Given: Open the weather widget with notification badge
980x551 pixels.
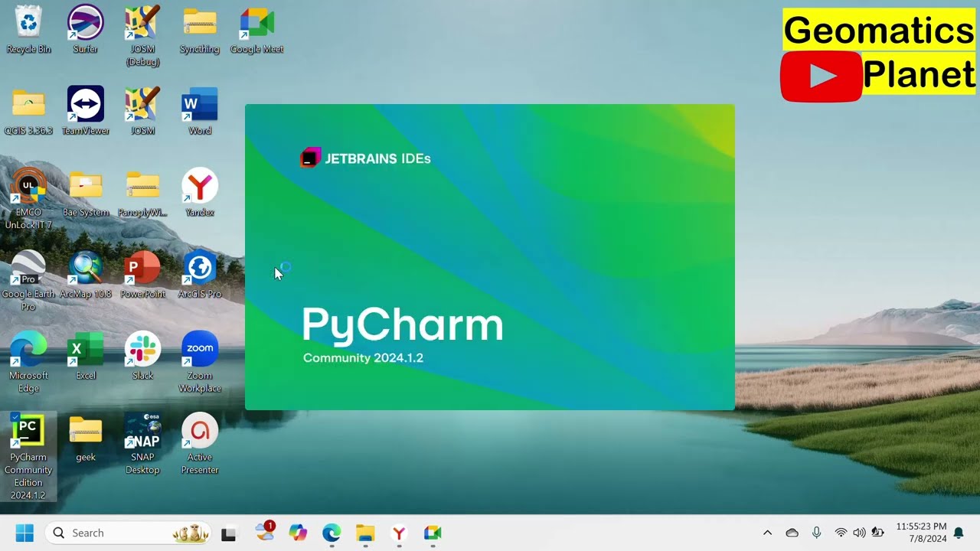Looking at the screenshot, I should click(265, 531).
